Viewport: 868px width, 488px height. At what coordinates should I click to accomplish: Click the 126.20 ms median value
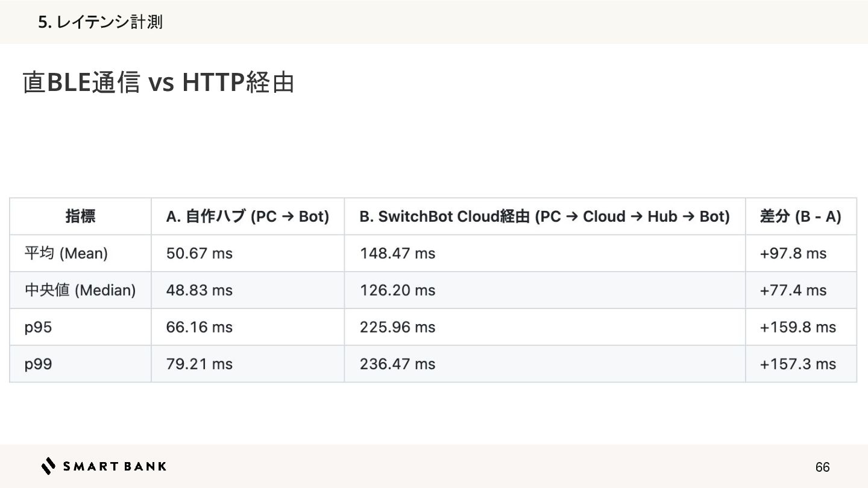coord(397,290)
